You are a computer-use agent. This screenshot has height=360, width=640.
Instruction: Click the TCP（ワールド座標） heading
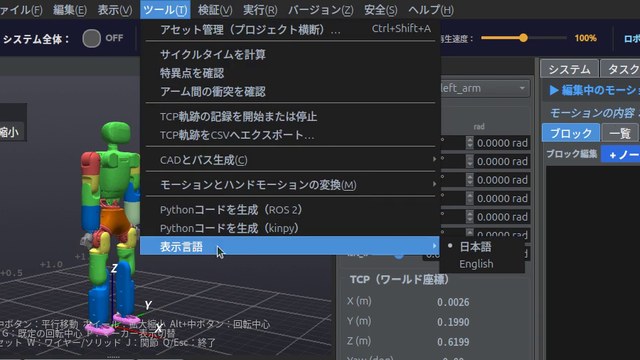[x=400, y=280]
